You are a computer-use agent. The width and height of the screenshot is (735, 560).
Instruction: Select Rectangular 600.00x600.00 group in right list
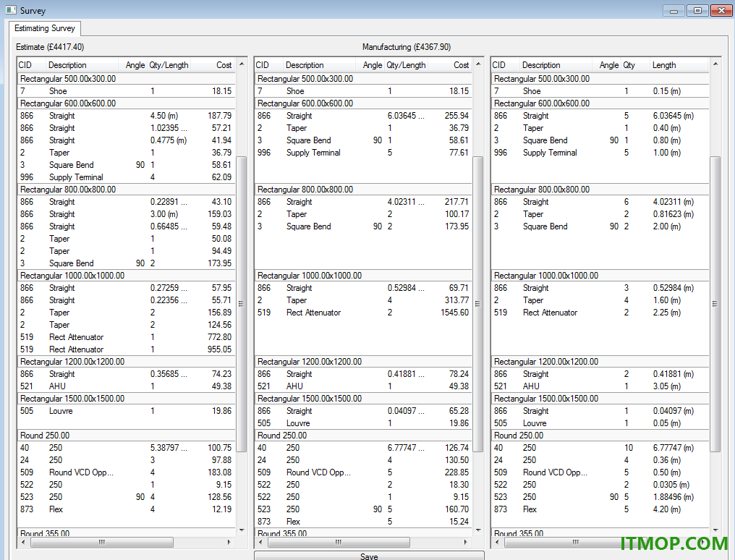click(600, 103)
